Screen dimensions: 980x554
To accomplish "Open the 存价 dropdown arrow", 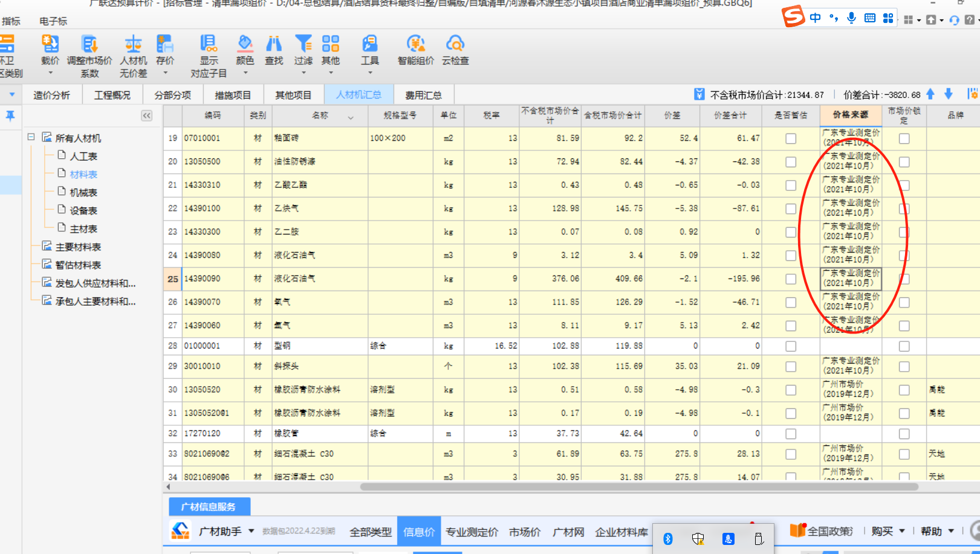I will pos(165,72).
